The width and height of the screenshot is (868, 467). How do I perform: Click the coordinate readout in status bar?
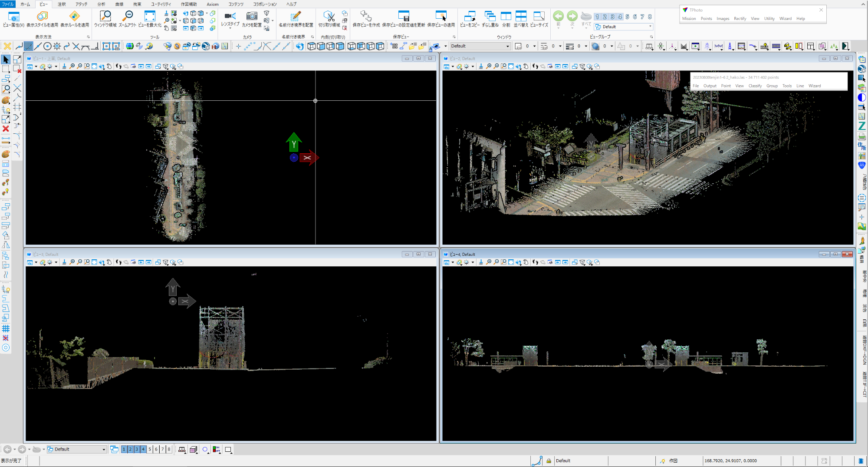(x=730, y=460)
